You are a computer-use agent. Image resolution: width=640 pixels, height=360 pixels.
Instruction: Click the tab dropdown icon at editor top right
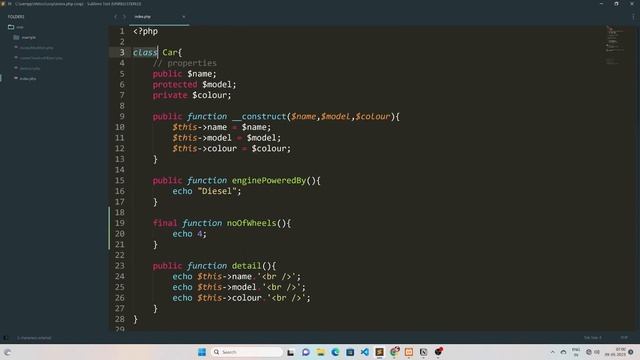(x=633, y=17)
